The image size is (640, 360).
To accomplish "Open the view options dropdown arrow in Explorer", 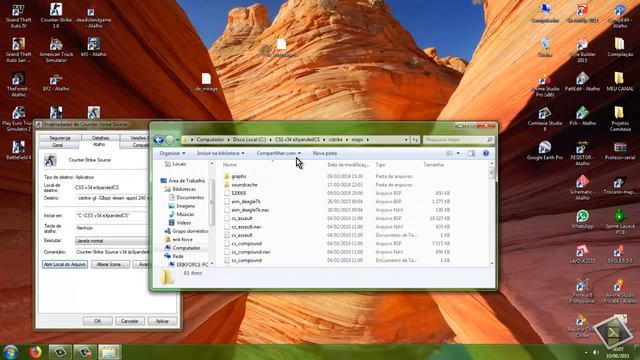I will pyautogui.click(x=458, y=153).
